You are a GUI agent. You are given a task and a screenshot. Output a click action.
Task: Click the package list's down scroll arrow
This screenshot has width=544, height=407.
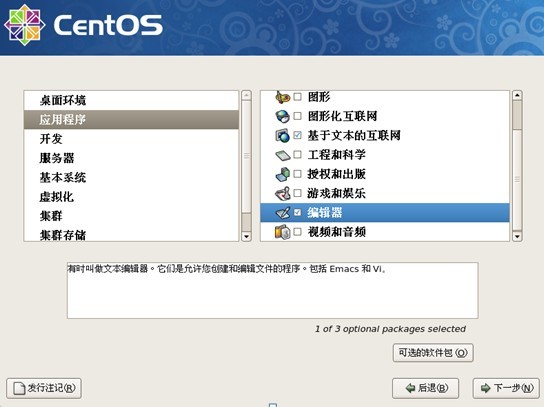[517, 236]
